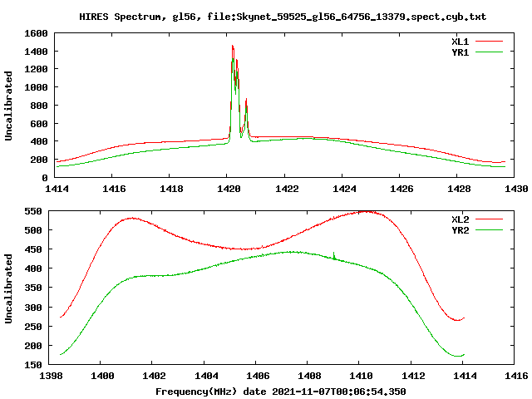
Task: Click the top plot Uncalibrated axis label
Action: pos(8,106)
